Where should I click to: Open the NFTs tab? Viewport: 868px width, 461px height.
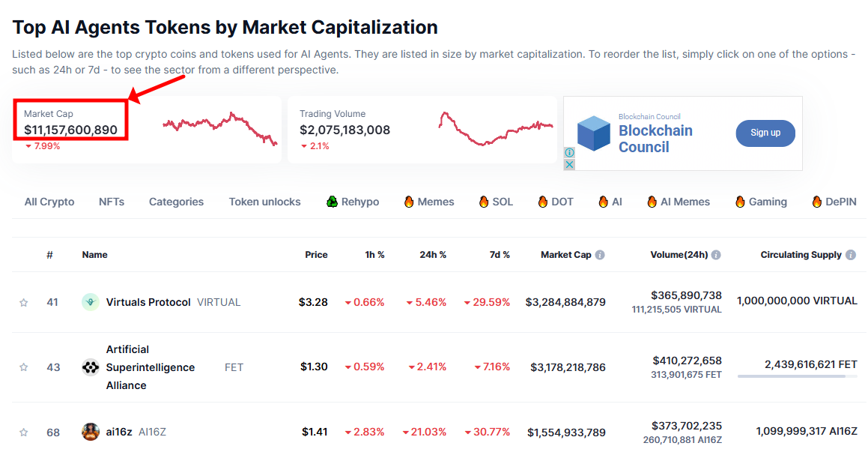pyautogui.click(x=112, y=202)
